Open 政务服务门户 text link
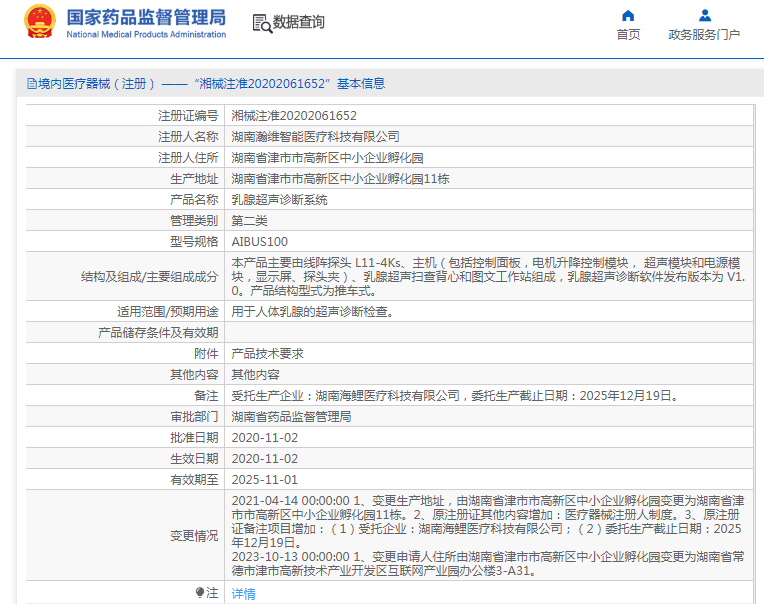Viewport: 764px width, 604px height. 704,35
